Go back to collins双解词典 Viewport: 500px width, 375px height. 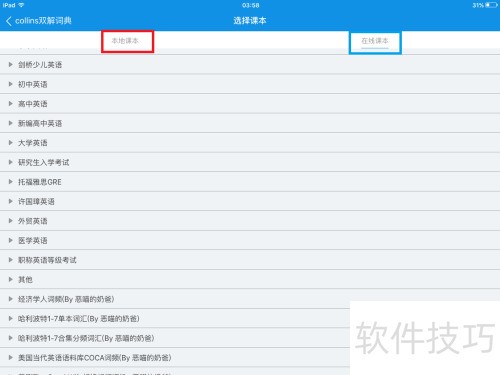pos(39,21)
